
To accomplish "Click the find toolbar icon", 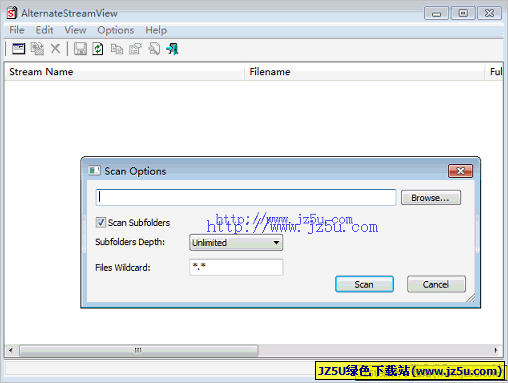I will point(154,49).
